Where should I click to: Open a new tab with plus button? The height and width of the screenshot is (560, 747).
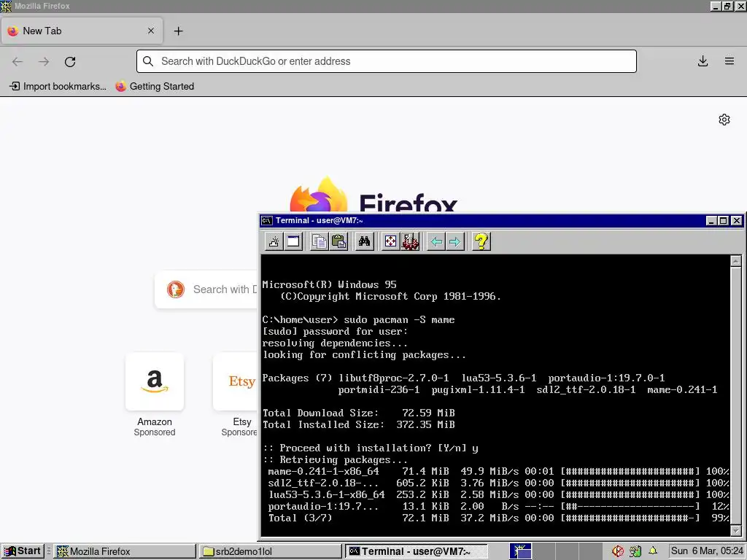tap(178, 31)
